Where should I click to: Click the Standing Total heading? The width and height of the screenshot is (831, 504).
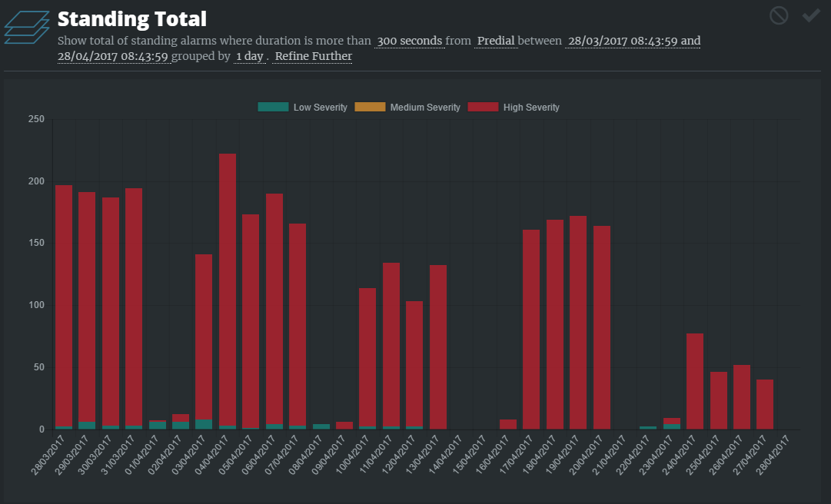pyautogui.click(x=132, y=18)
